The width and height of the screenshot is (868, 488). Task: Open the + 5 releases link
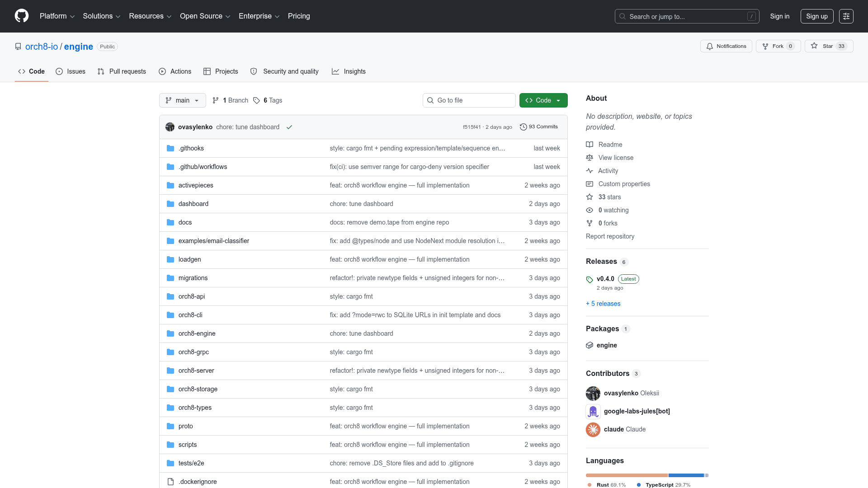pos(603,304)
